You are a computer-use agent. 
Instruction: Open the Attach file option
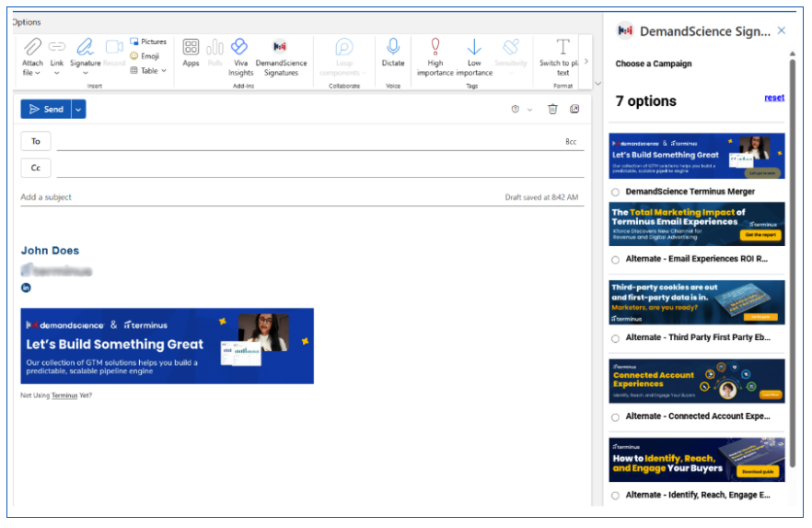click(x=32, y=57)
